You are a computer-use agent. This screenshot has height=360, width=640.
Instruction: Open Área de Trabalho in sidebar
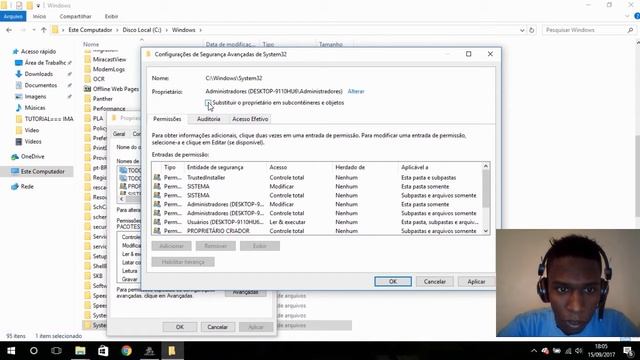[45, 62]
